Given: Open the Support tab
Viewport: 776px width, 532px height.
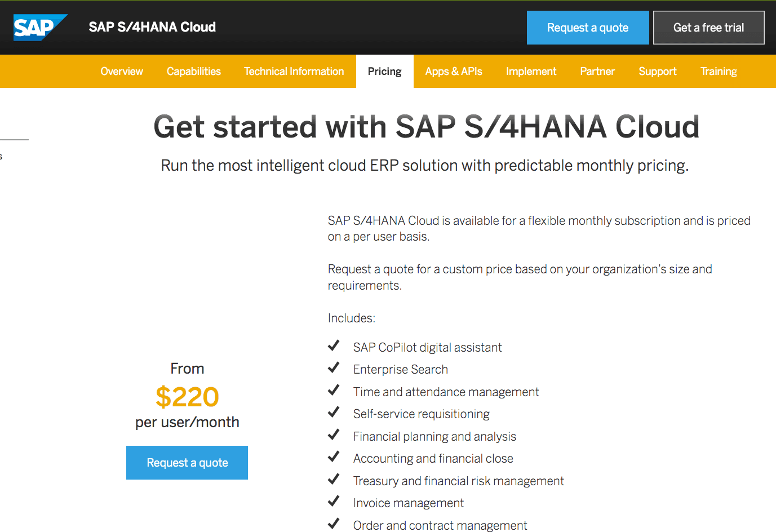Looking at the screenshot, I should click(658, 72).
